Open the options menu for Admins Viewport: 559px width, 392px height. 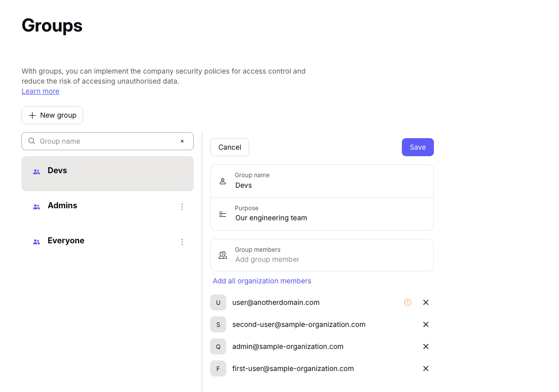[182, 206]
